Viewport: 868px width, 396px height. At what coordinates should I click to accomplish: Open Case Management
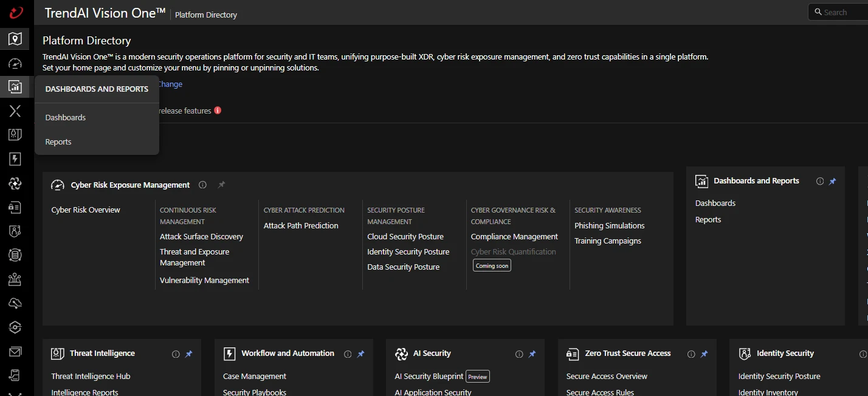tap(255, 376)
